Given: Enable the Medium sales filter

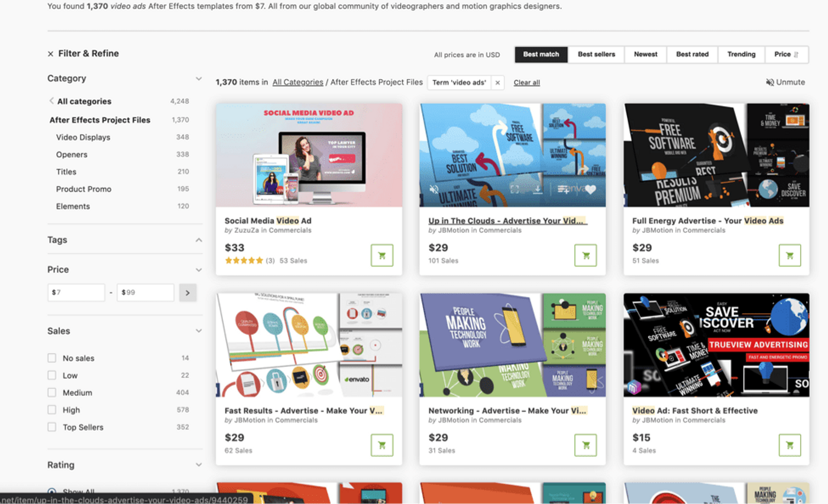Looking at the screenshot, I should [x=52, y=392].
